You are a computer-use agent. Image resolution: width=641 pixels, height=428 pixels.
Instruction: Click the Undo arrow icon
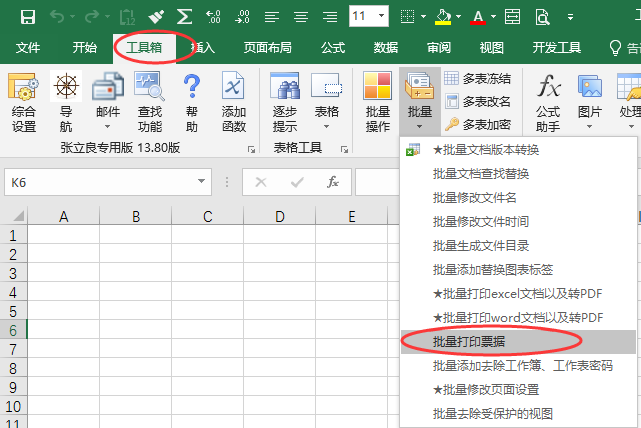click(x=57, y=17)
